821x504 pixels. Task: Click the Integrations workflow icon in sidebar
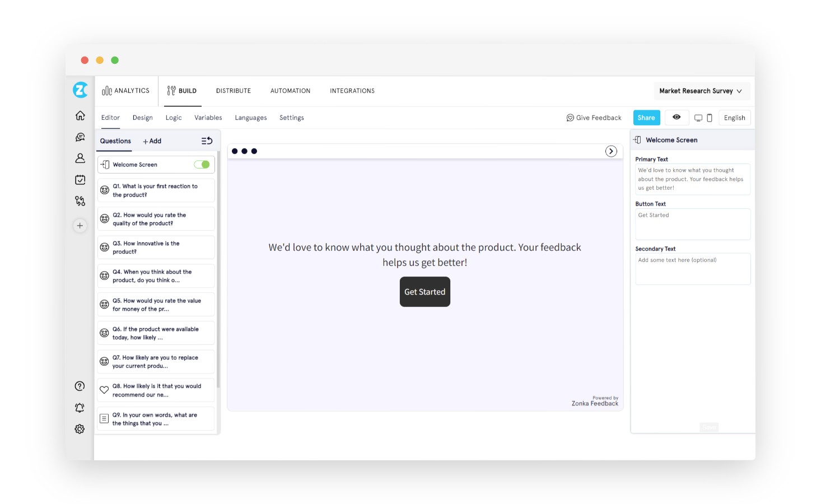[x=80, y=200]
